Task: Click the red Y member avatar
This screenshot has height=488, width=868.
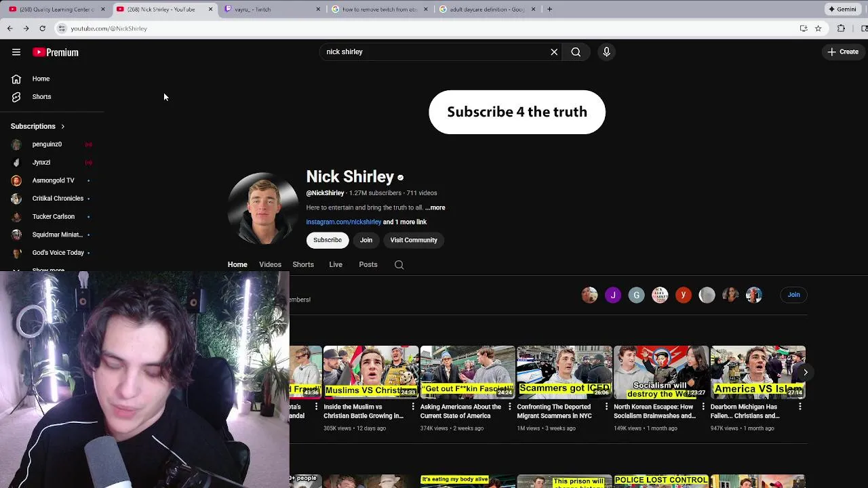Action: tap(684, 295)
